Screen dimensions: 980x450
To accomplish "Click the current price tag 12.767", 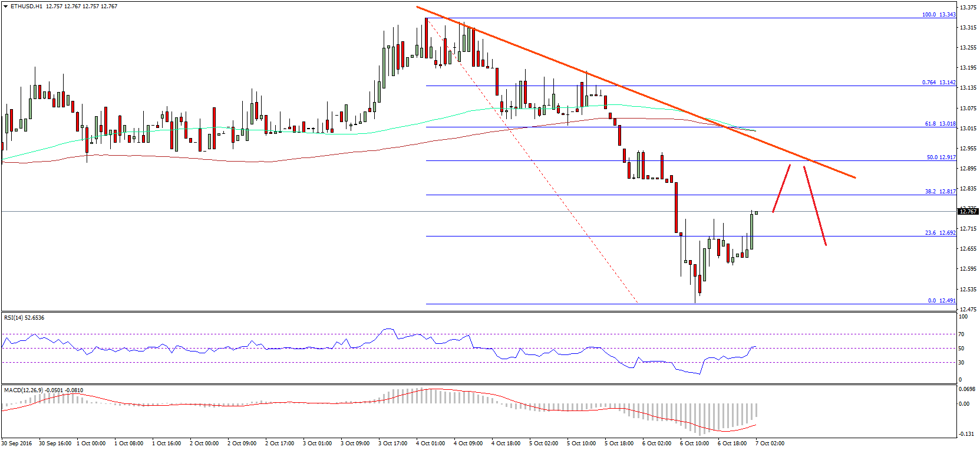I will 968,211.
